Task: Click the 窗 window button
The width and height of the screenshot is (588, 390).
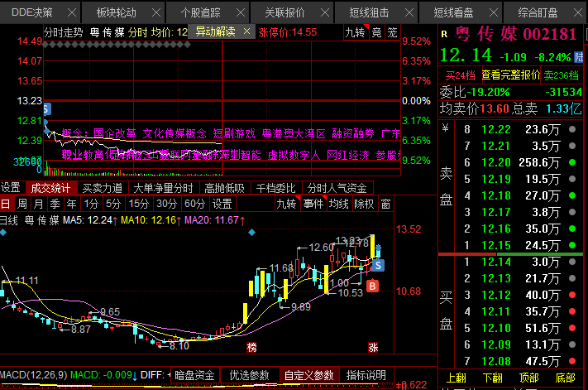Action: (386, 204)
